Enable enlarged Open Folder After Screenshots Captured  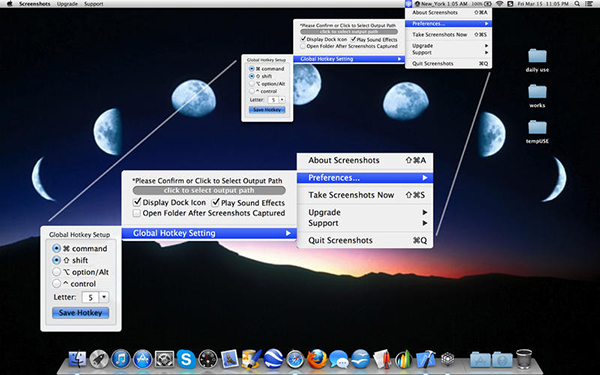click(137, 213)
